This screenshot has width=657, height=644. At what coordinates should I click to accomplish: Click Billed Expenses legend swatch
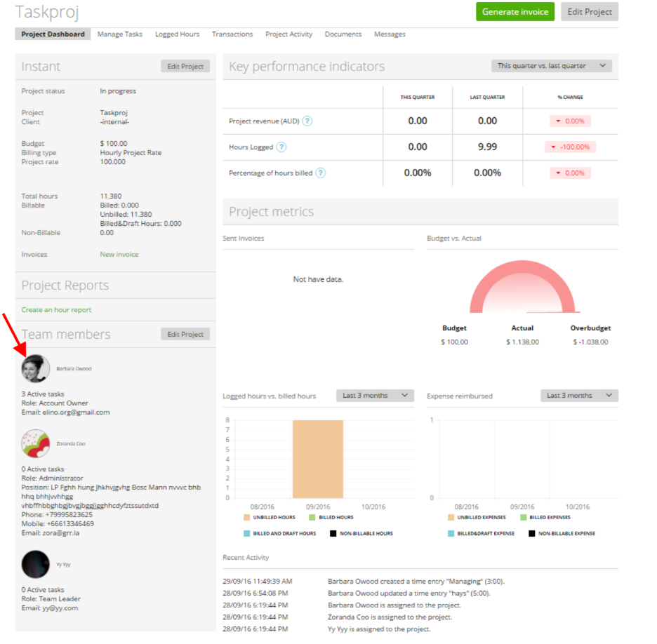(524, 518)
